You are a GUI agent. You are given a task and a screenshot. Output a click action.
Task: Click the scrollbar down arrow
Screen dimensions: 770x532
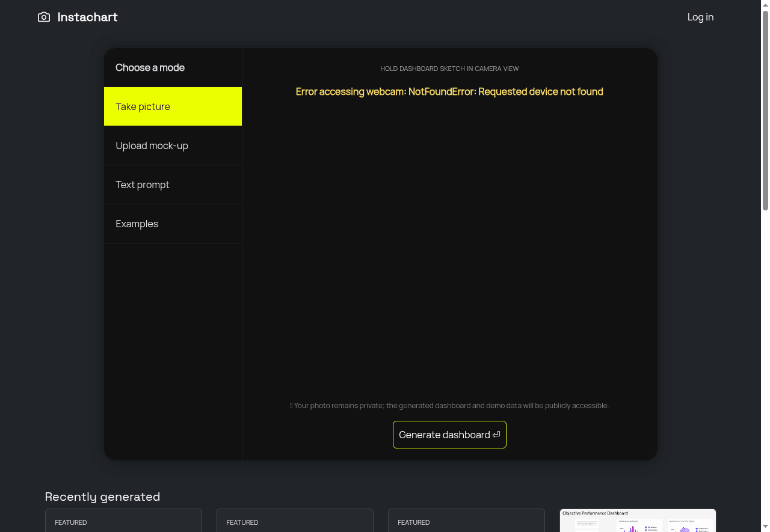pos(765,527)
